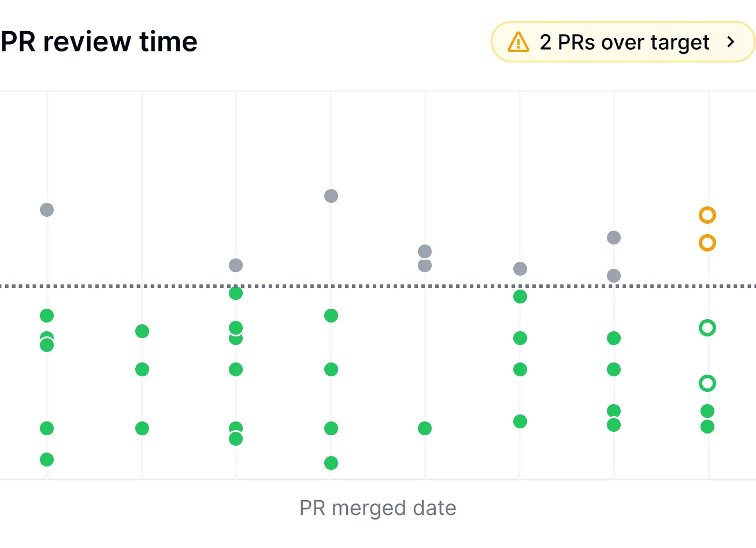The image size is (756, 548).
Task: Open the "2 PRs over target" alert
Action: [624, 42]
